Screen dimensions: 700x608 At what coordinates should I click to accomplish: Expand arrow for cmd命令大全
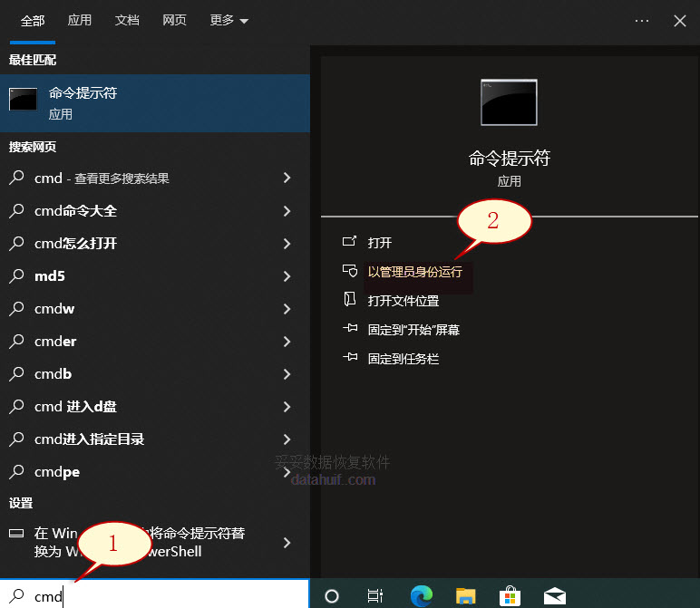pos(287,210)
